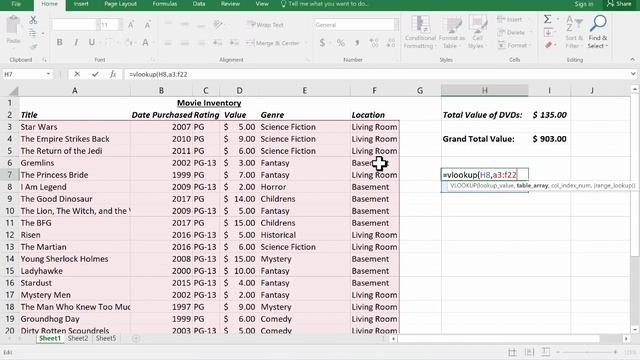This screenshot has height=360, width=640.
Task: Switch to Sheet2 tab
Action: pyautogui.click(x=78, y=338)
